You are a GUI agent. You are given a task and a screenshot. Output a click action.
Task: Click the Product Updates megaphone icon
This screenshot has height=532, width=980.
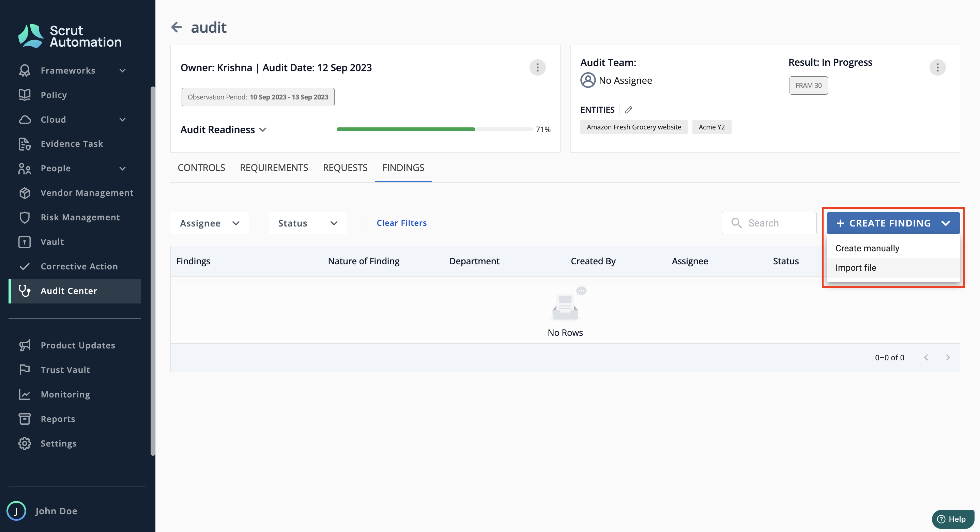tap(25, 345)
